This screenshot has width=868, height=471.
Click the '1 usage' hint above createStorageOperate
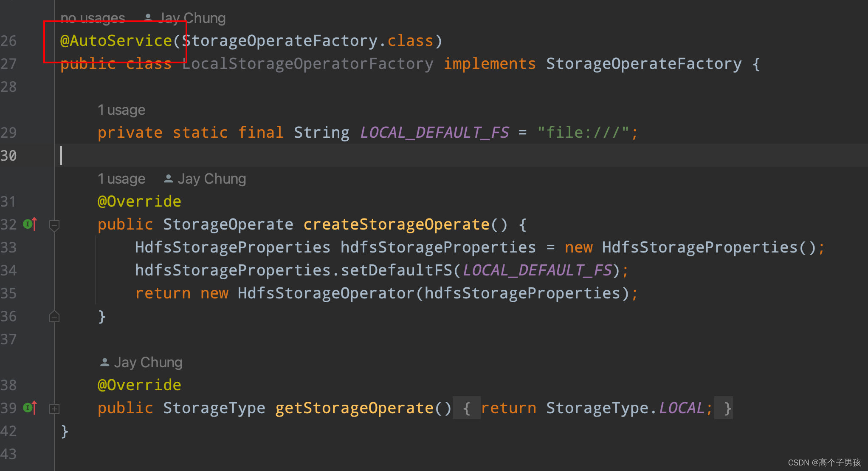pyautogui.click(x=121, y=179)
